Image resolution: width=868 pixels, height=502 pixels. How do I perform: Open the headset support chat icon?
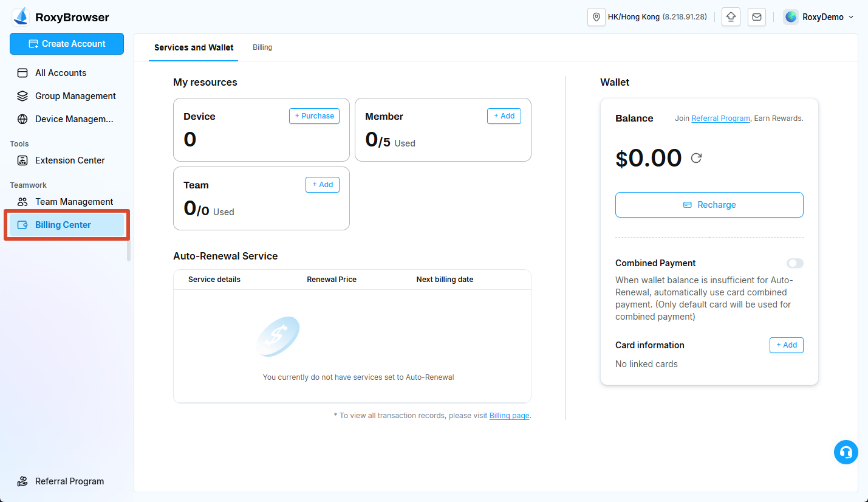click(x=846, y=452)
